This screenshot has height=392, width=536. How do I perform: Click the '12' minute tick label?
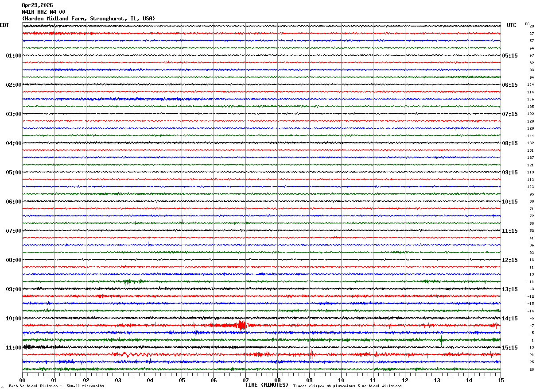point(405,380)
